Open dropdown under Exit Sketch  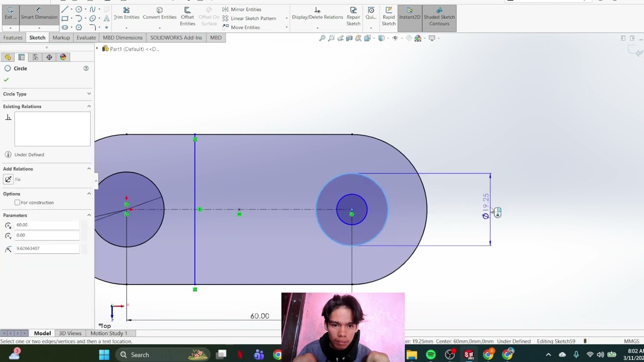coord(10,28)
